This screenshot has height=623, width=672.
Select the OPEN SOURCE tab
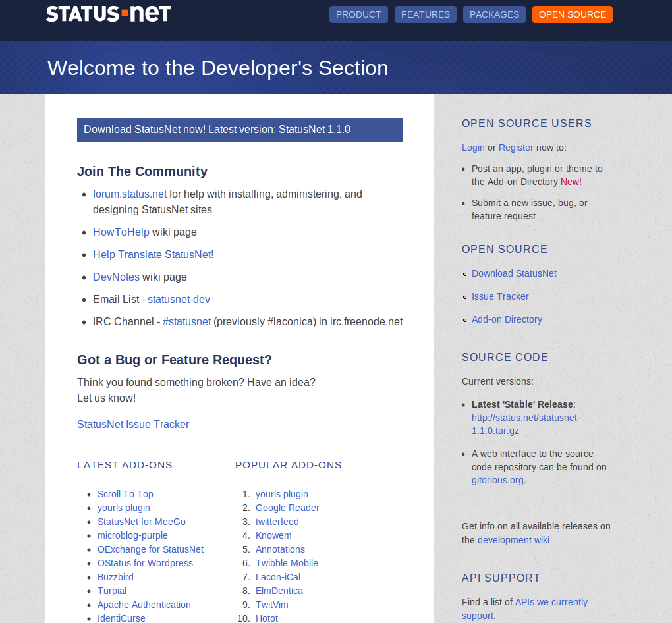(x=572, y=14)
